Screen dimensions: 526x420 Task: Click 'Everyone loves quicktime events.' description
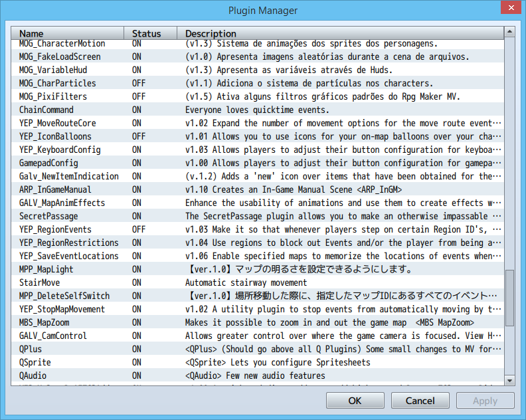(257, 110)
